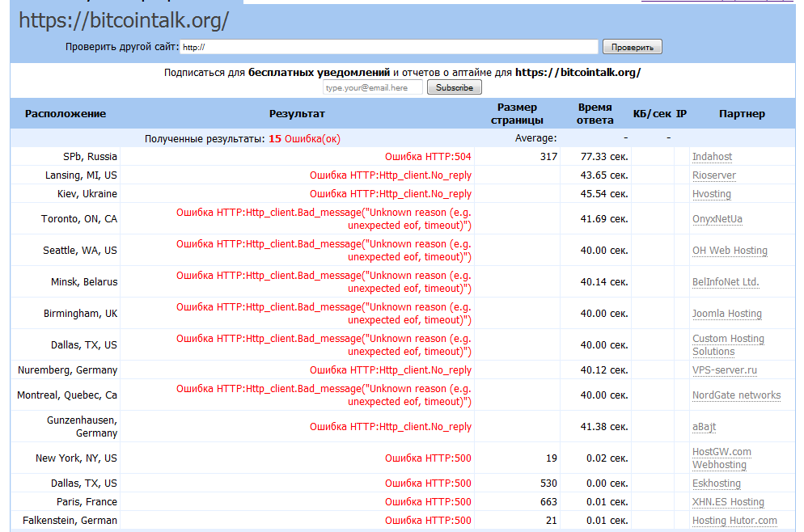Open the NordGate networks link
The image size is (804, 532).
tap(736, 395)
